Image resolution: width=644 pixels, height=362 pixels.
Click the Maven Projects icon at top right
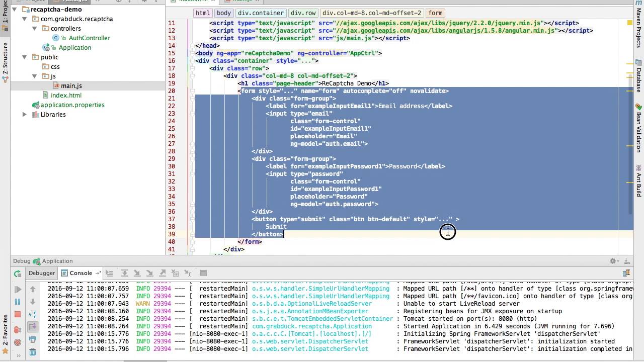[x=639, y=4]
